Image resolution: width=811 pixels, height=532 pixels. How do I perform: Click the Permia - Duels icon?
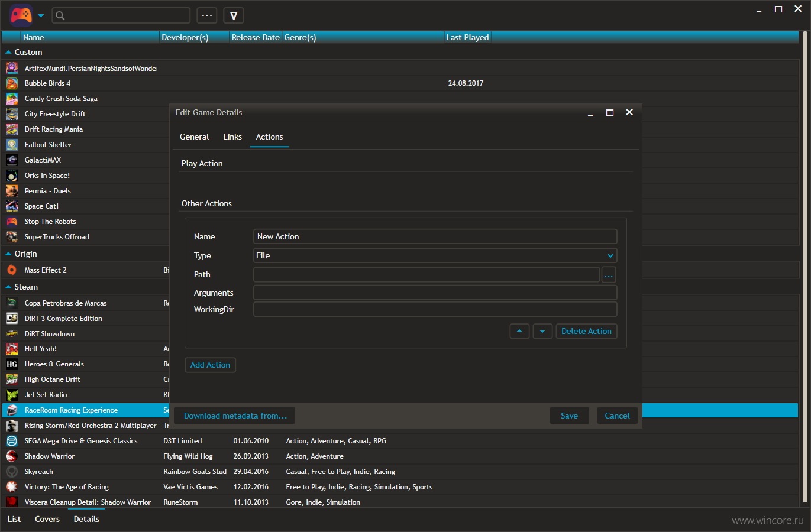(x=12, y=191)
